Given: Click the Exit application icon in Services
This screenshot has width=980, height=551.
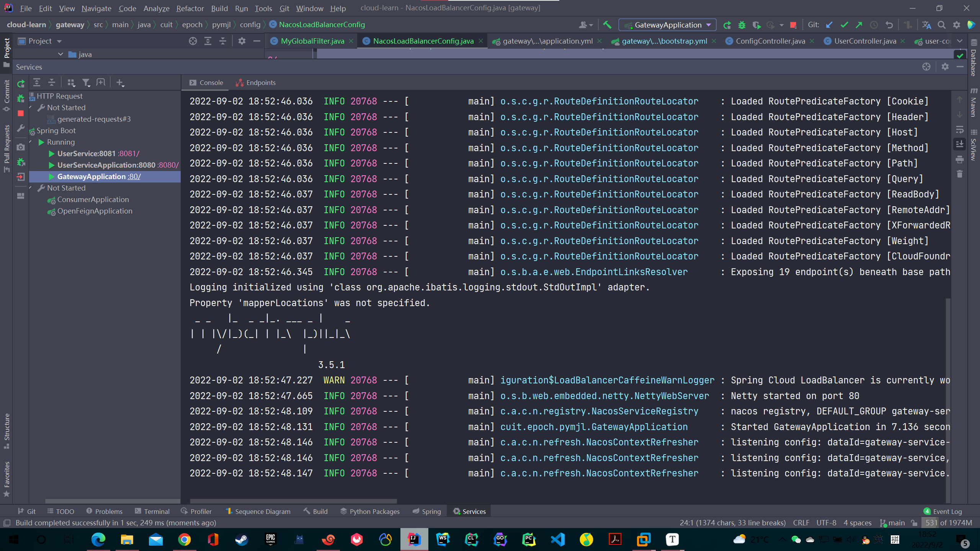Looking at the screenshot, I should (21, 177).
